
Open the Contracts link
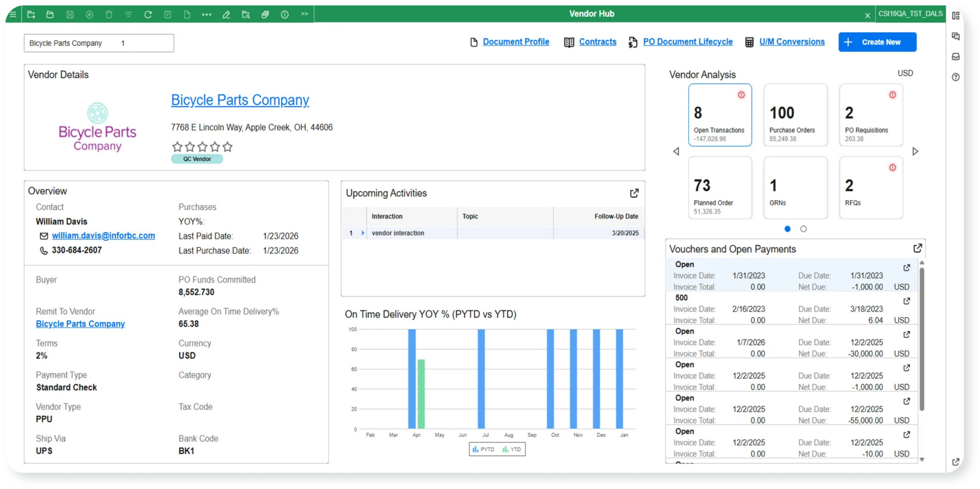pyautogui.click(x=597, y=42)
